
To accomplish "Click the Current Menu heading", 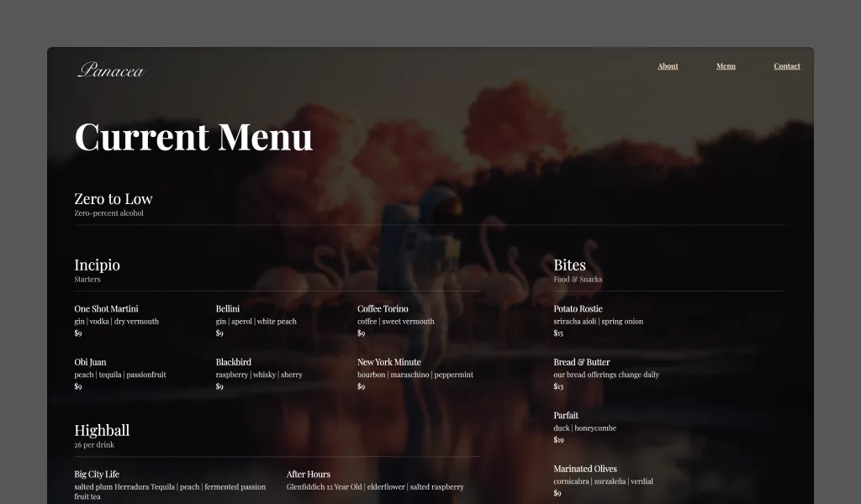I will coord(193,137).
